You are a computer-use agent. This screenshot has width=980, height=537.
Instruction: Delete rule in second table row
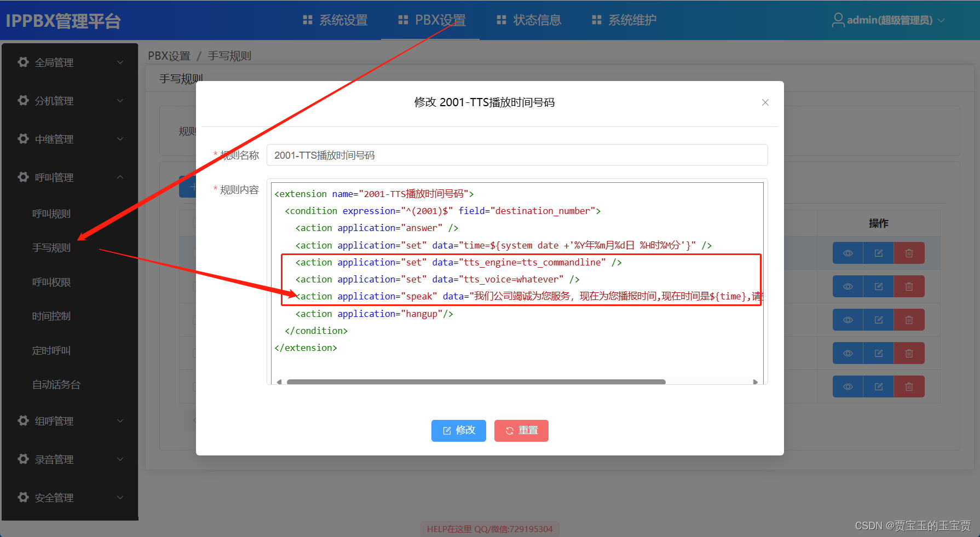tap(909, 286)
